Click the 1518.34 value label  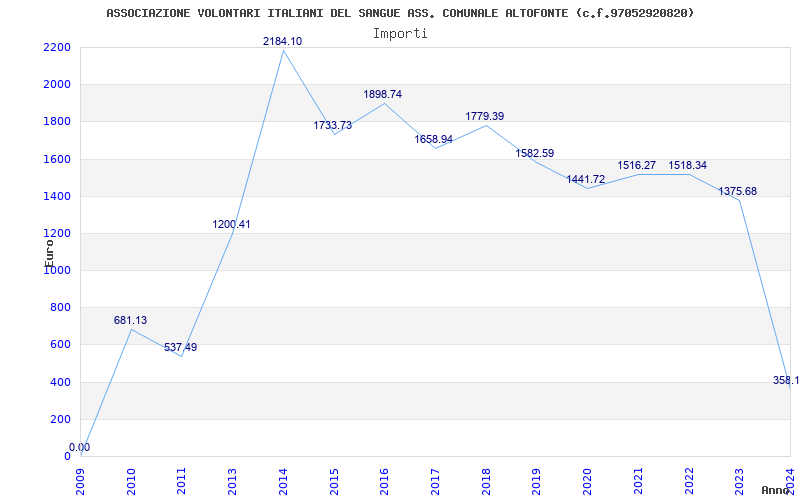tap(687, 165)
